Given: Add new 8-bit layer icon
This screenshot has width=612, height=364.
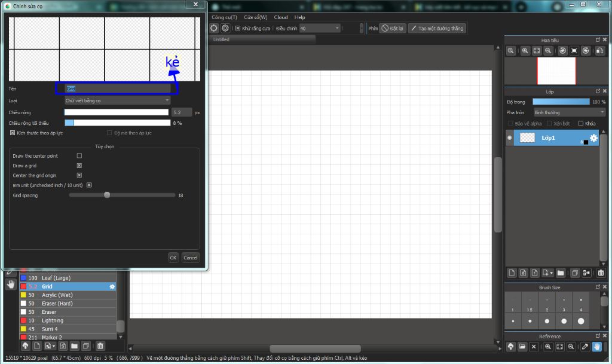Looking at the screenshot, I should (524, 273).
